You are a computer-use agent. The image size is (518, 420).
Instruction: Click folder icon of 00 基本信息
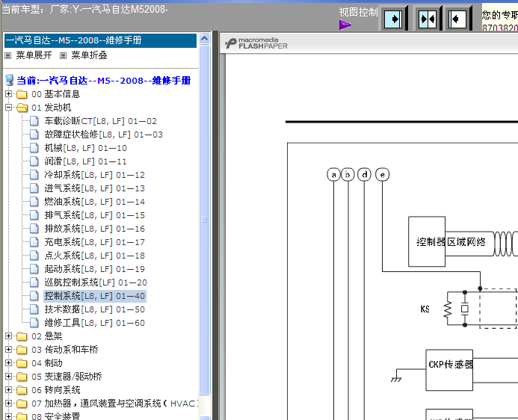coord(22,94)
